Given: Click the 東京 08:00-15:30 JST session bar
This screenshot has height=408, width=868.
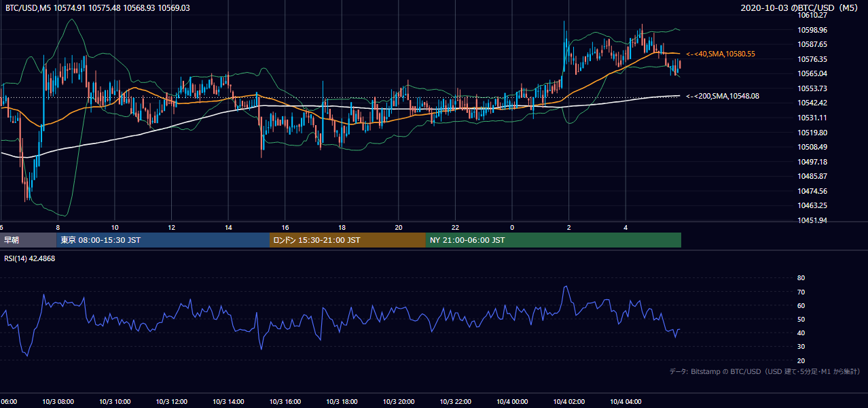Looking at the screenshot, I should pos(163,240).
